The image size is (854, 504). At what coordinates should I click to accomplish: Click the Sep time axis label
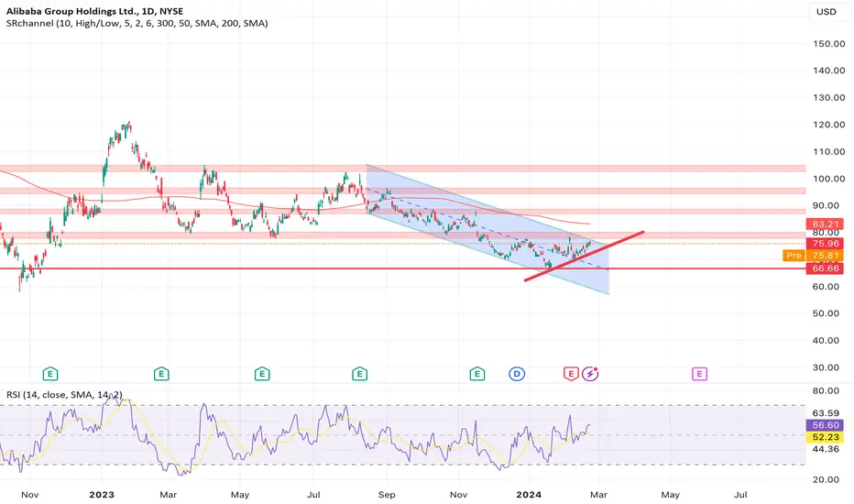(x=386, y=495)
